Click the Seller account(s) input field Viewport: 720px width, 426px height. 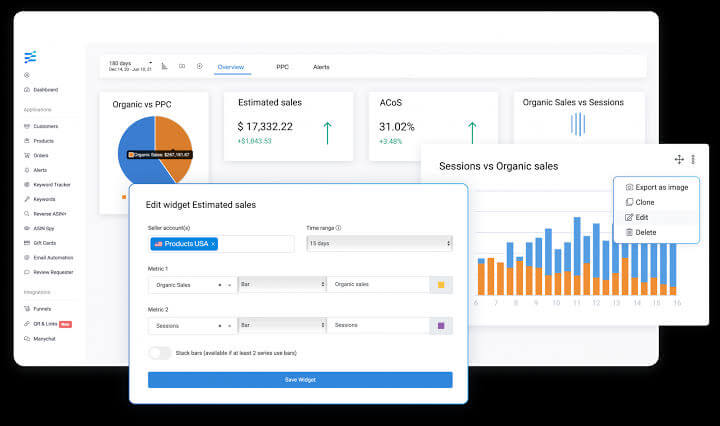(221, 244)
